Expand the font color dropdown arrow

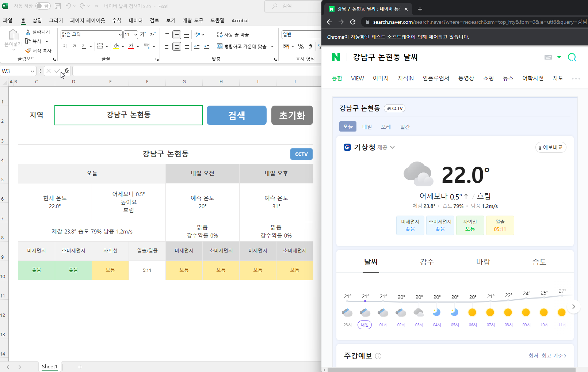point(138,46)
